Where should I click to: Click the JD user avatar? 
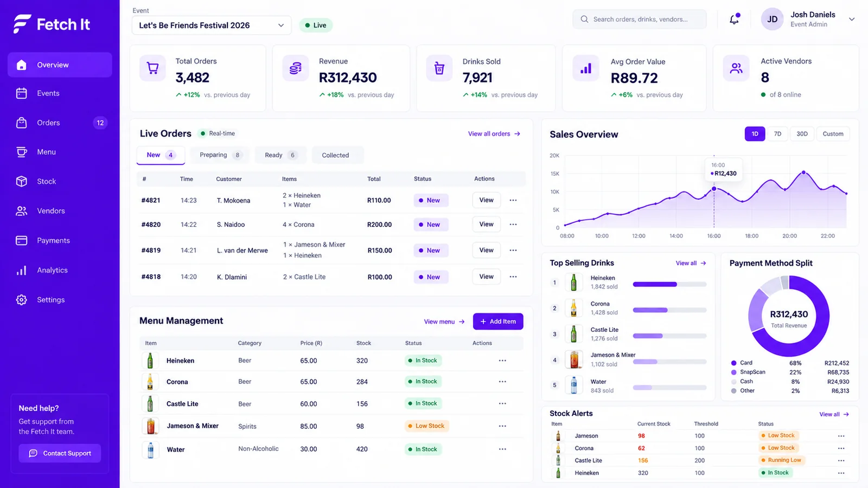[772, 19]
